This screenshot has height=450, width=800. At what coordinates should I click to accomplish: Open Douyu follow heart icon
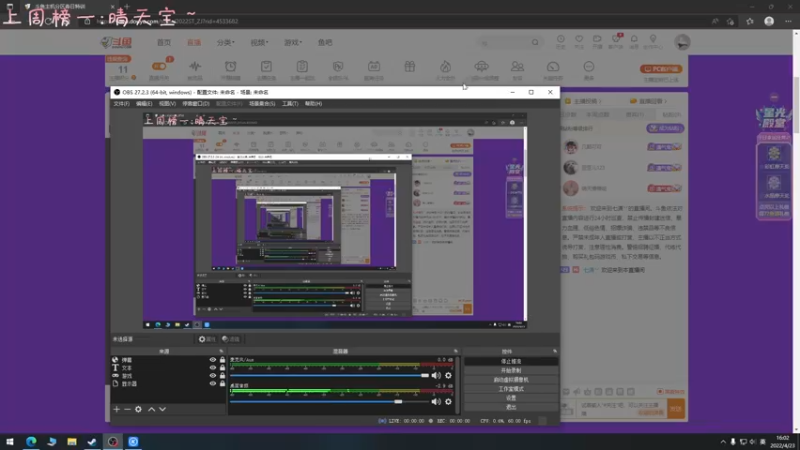point(579,39)
